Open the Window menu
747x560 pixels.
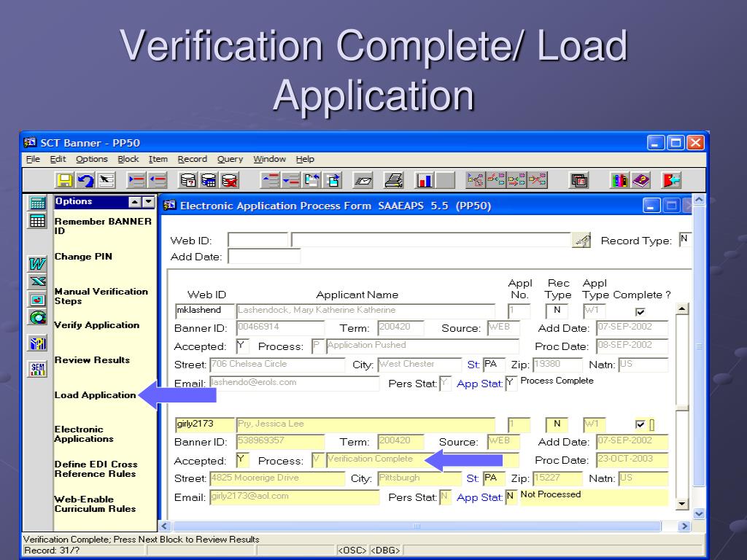(270, 159)
